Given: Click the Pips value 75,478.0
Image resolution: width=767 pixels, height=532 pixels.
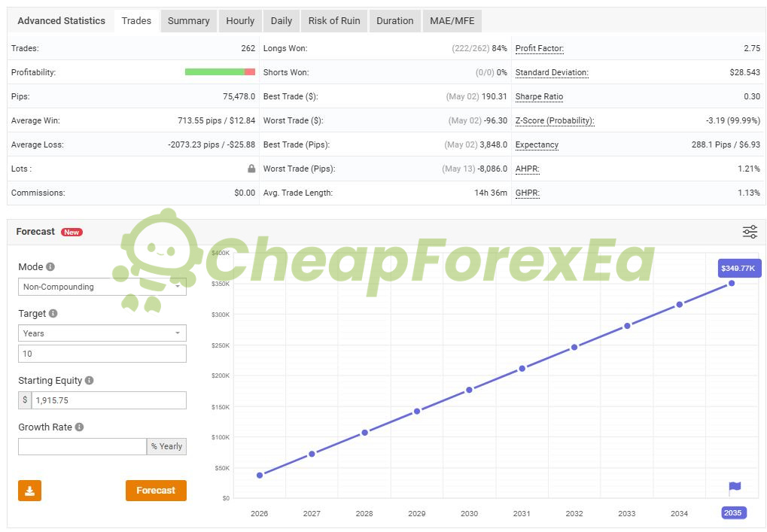Looking at the screenshot, I should click(239, 96).
